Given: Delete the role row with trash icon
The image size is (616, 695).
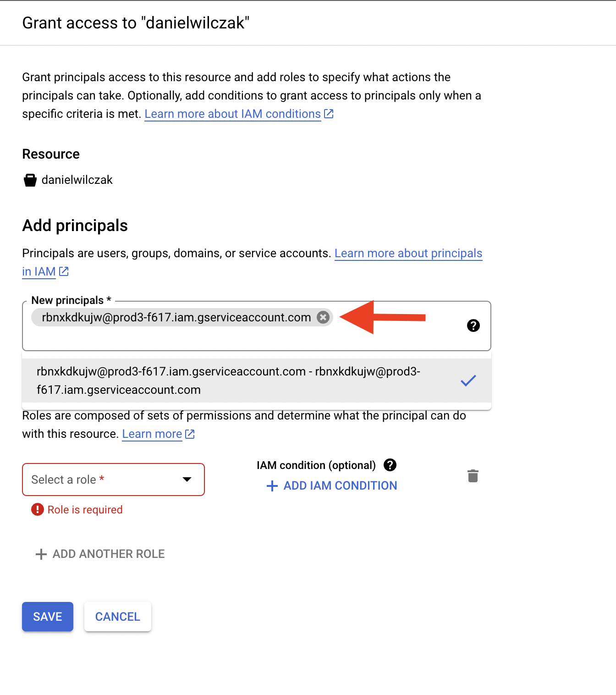Looking at the screenshot, I should 473,476.
